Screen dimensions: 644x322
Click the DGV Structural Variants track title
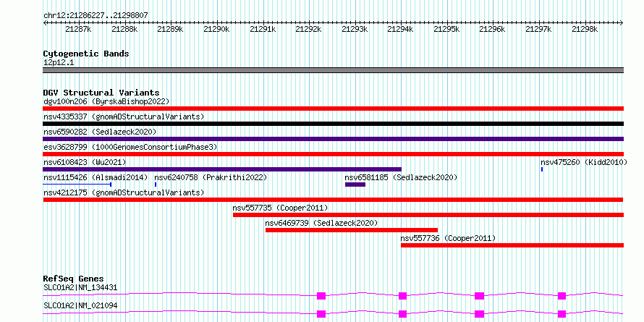point(101,93)
